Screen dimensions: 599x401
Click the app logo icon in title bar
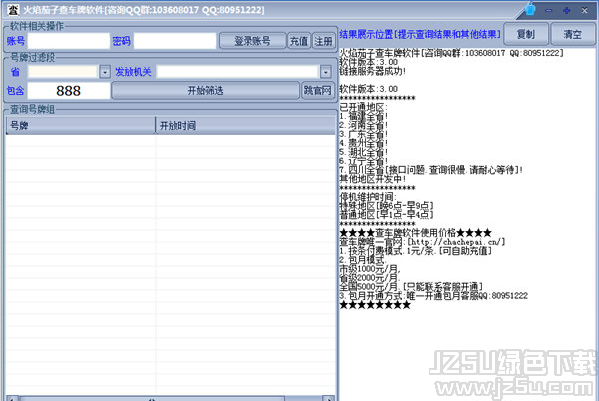coord(13,10)
